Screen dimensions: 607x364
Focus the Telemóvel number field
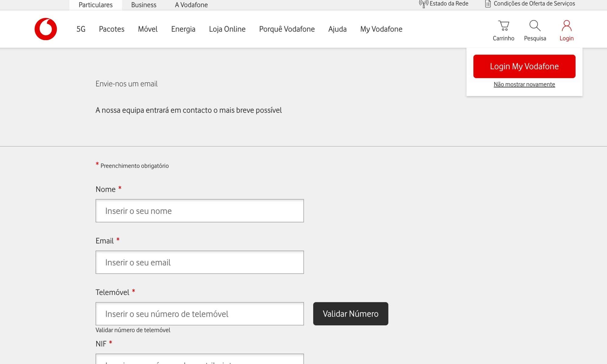click(x=200, y=314)
